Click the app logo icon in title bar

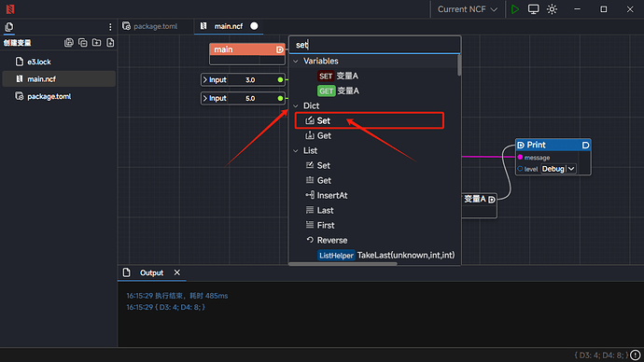(x=10, y=8)
